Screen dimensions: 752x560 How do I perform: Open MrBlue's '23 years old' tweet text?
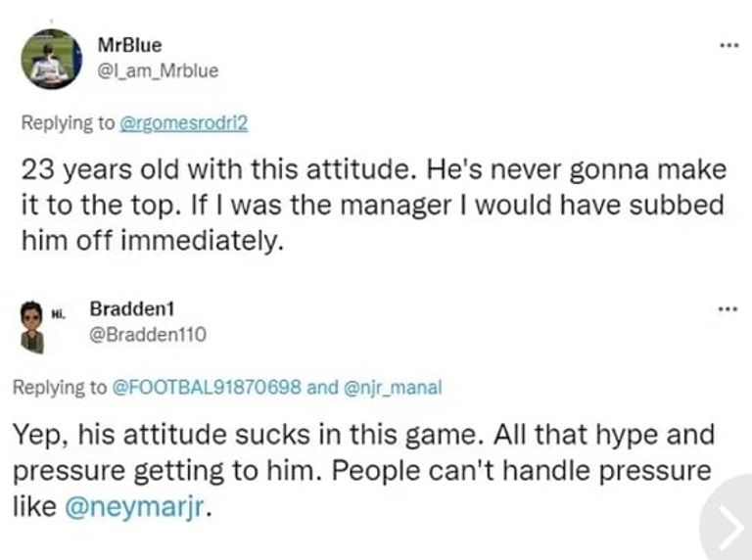click(x=372, y=170)
